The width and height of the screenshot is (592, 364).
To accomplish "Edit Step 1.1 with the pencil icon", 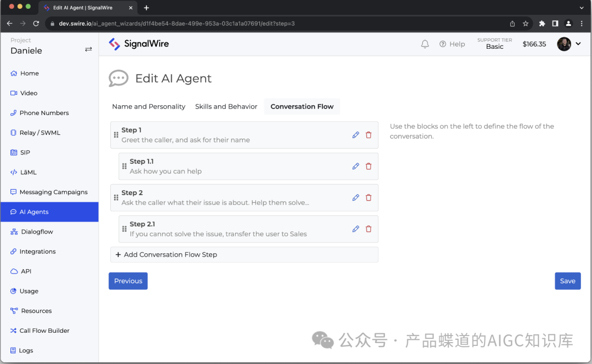I will coord(356,166).
